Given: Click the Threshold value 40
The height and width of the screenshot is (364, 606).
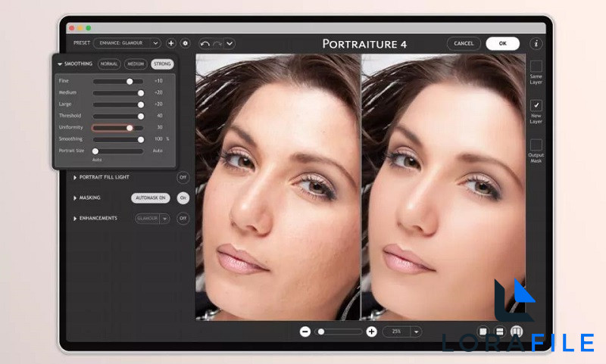Looking at the screenshot, I should coord(160,116).
